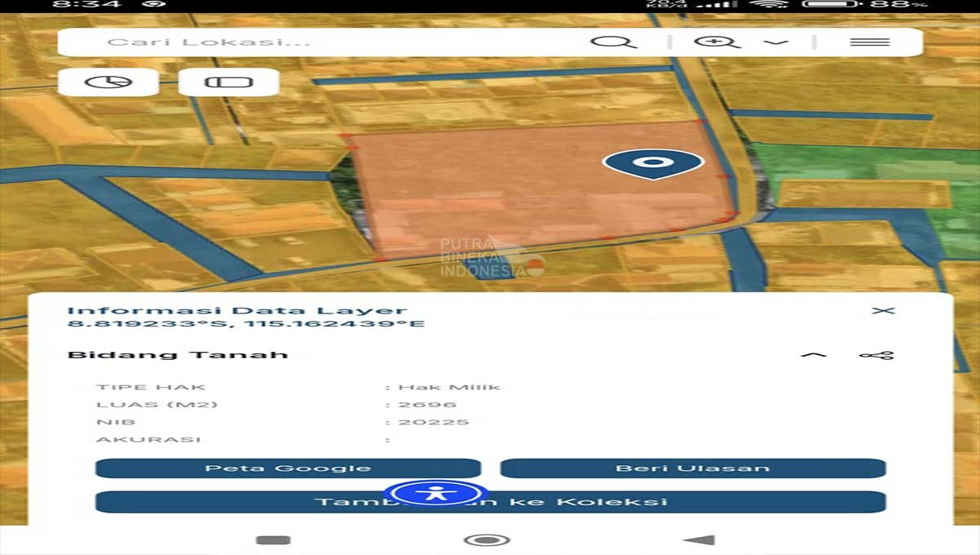Open the hamburger menu
The height and width of the screenshot is (555, 980).
[x=869, y=42]
